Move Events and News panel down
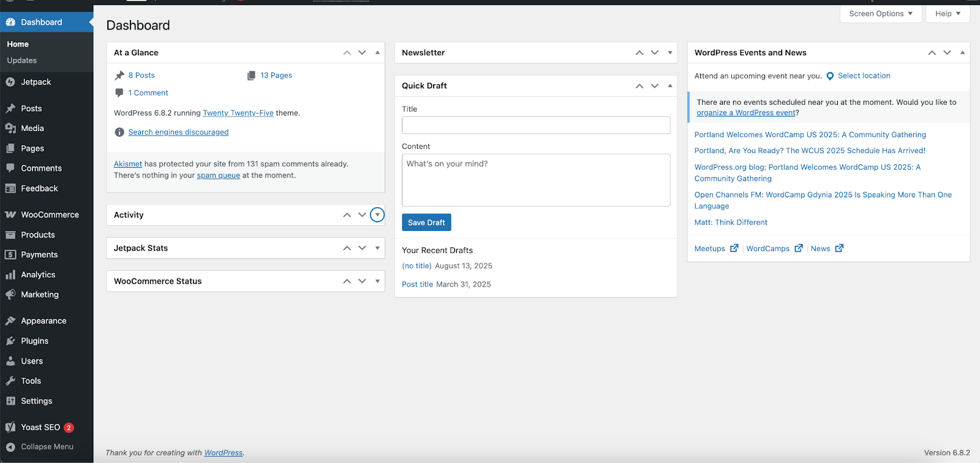The width and height of the screenshot is (980, 463). pyautogui.click(x=947, y=53)
